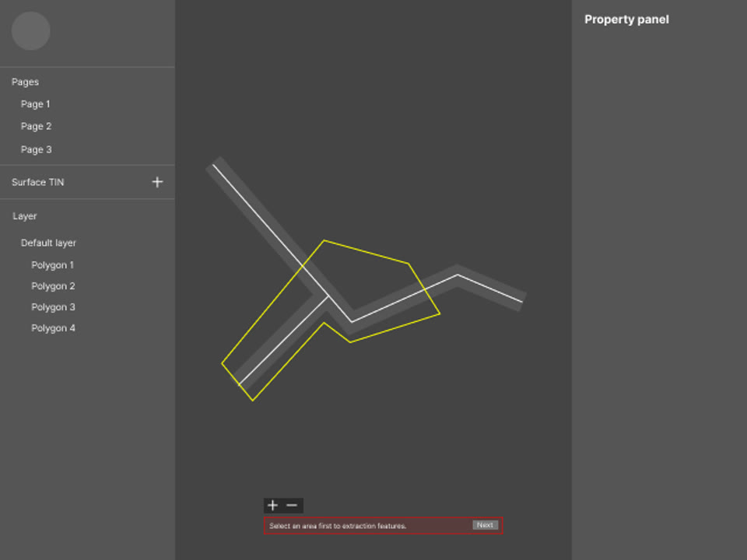Open Page 3

click(37, 149)
